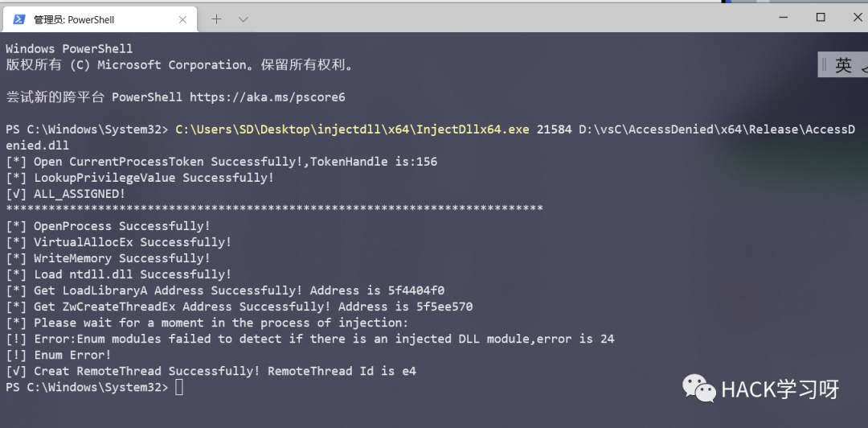Maximize the terminal window
This screenshot has height=428, width=868.
(x=821, y=18)
